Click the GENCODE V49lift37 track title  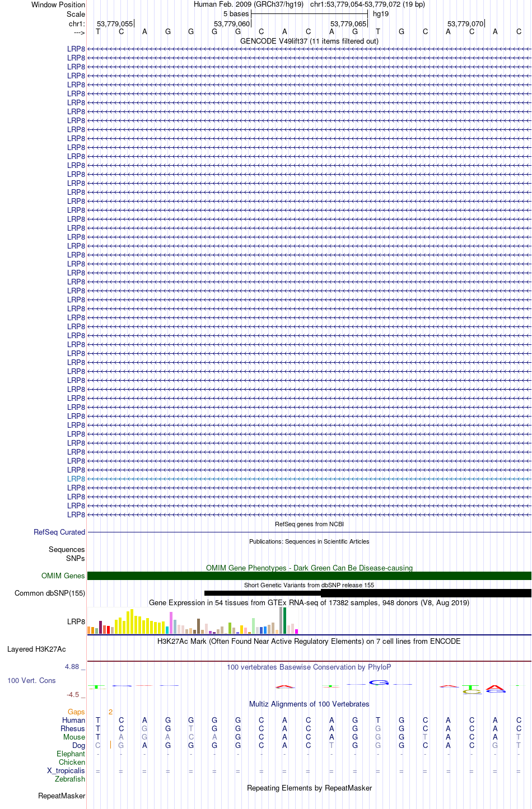(x=309, y=41)
